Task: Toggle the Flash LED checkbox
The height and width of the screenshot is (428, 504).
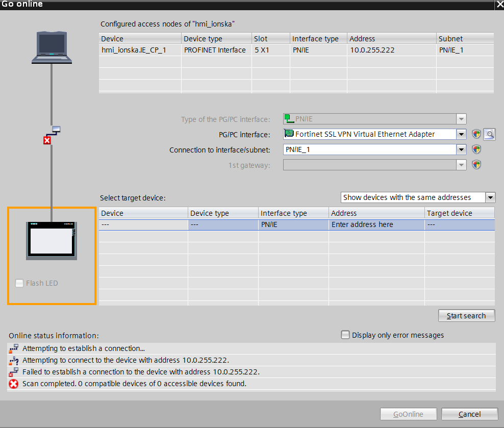Action: 19,283
